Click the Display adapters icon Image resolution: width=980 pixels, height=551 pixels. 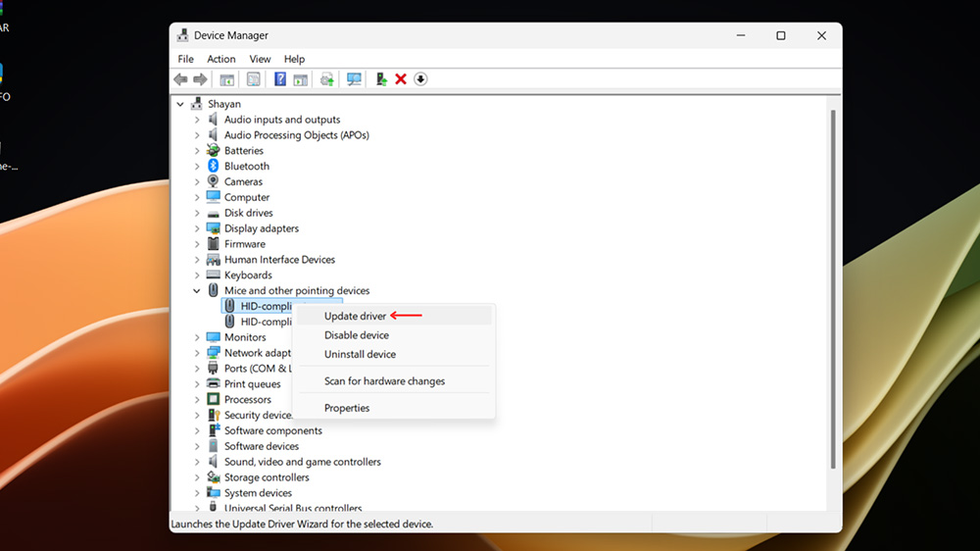[x=213, y=228]
